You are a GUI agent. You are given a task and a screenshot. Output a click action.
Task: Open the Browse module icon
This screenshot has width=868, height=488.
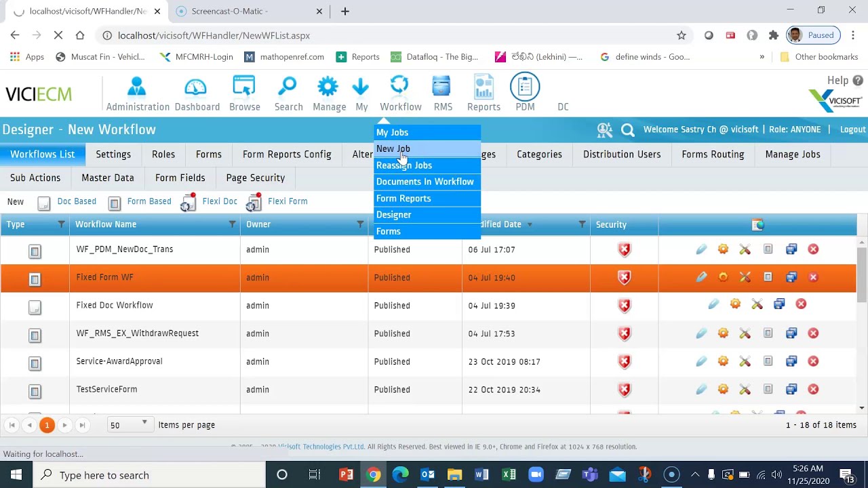pyautogui.click(x=244, y=87)
